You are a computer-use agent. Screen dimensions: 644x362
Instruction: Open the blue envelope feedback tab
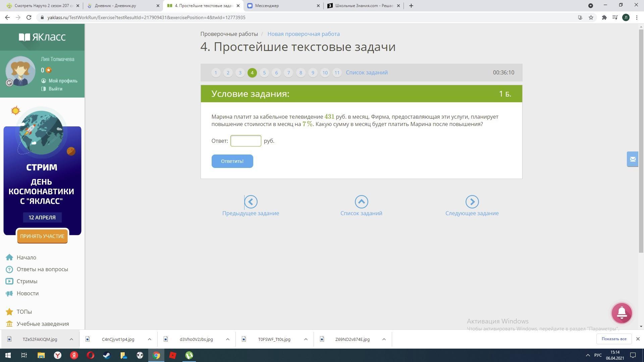click(x=632, y=159)
